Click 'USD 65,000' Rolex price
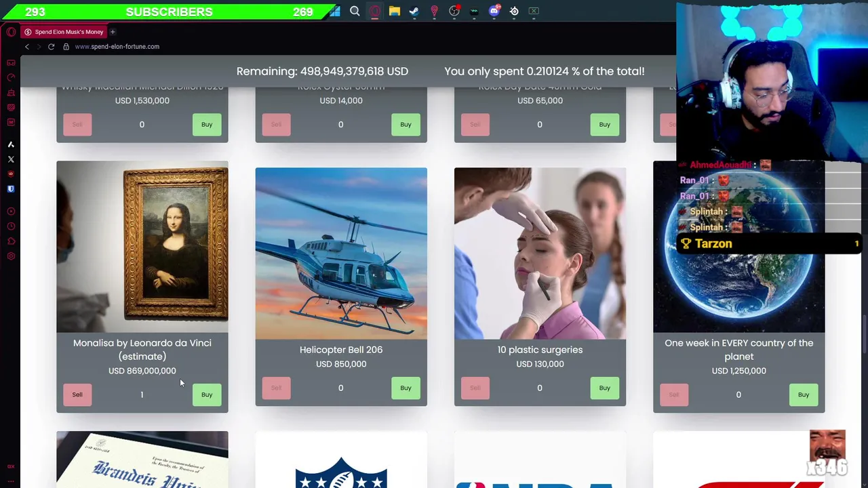Screen dimensions: 868x488 click(540, 100)
